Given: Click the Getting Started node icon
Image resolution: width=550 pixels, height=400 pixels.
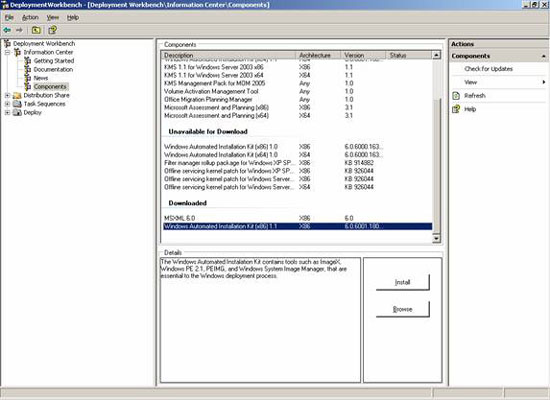Looking at the screenshot, I should click(x=28, y=61).
